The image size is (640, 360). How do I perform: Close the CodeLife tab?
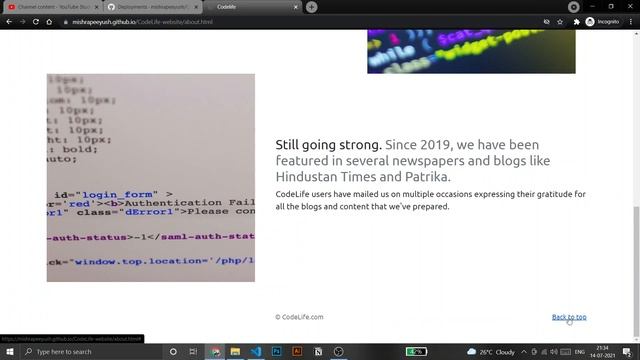[x=296, y=7]
